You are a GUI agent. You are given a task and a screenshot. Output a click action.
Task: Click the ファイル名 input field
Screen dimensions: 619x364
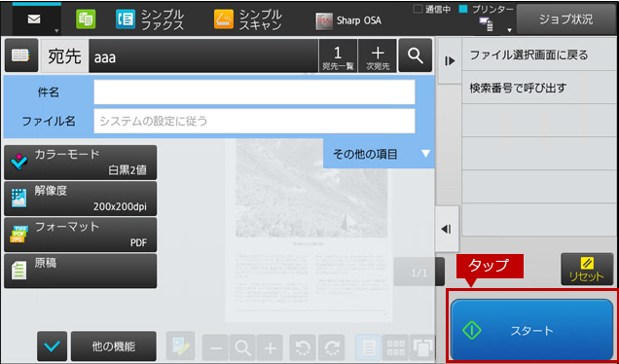click(254, 121)
